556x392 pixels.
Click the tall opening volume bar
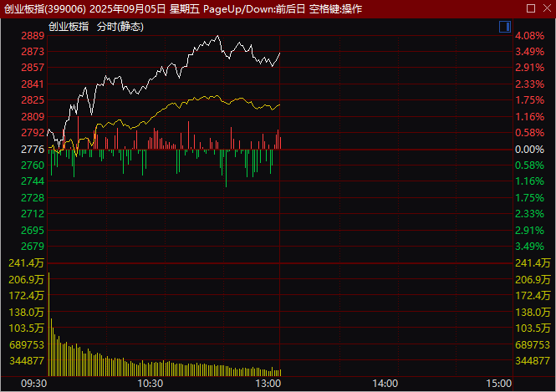pyautogui.click(x=49, y=324)
